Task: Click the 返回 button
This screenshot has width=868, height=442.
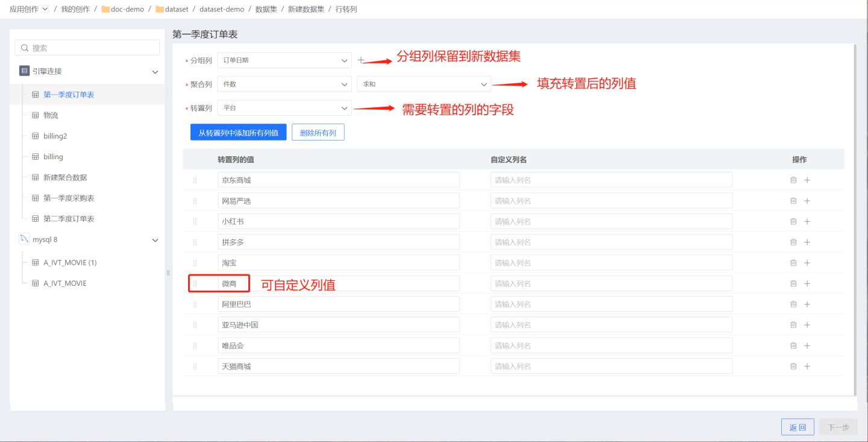Action: [797, 427]
